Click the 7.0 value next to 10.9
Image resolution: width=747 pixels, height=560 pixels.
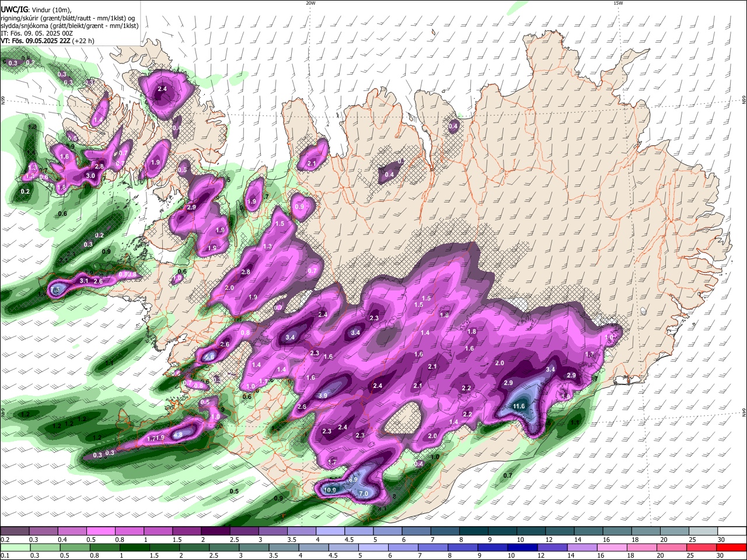[x=364, y=494]
